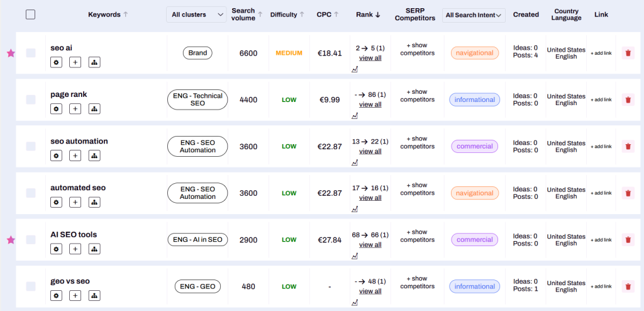Select the 'geo vs seo' row checkbox
This screenshot has width=644, height=311.
(31, 286)
